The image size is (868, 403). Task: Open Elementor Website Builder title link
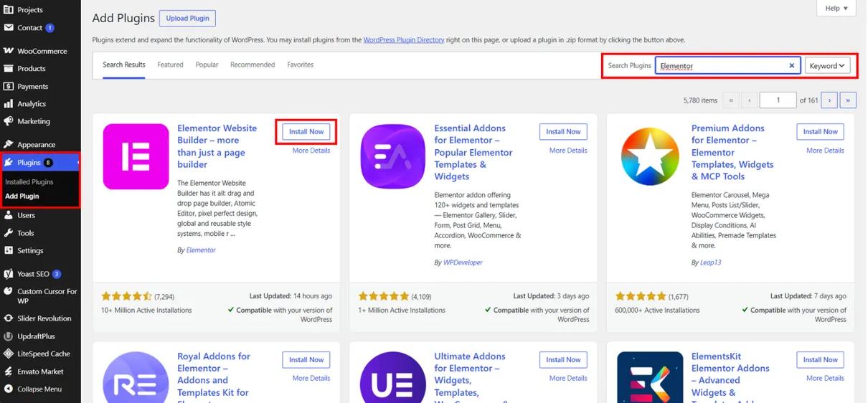pos(217,146)
